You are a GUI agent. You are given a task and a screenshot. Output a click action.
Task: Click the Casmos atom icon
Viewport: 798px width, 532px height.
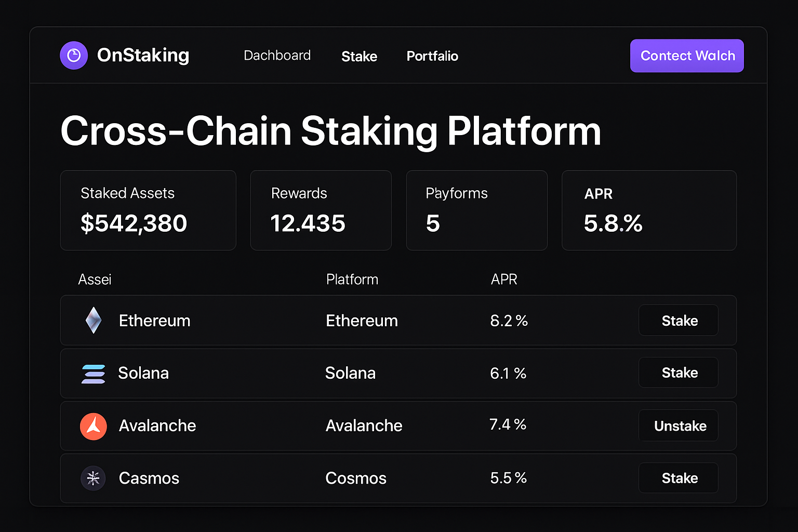point(94,478)
